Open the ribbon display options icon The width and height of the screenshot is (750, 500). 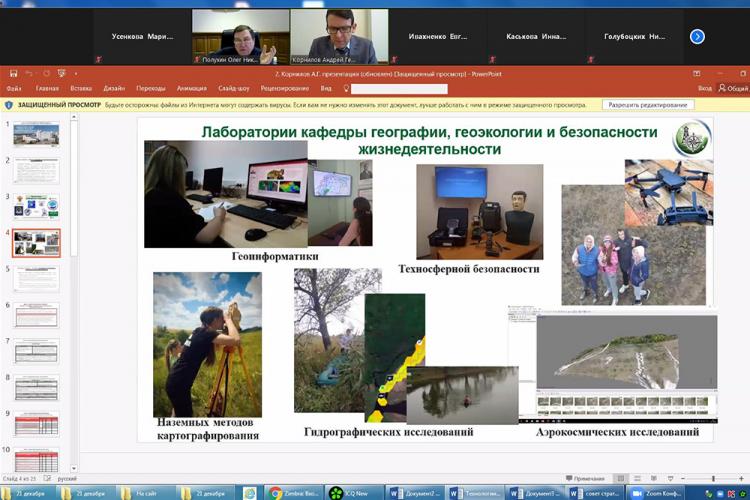click(x=697, y=74)
